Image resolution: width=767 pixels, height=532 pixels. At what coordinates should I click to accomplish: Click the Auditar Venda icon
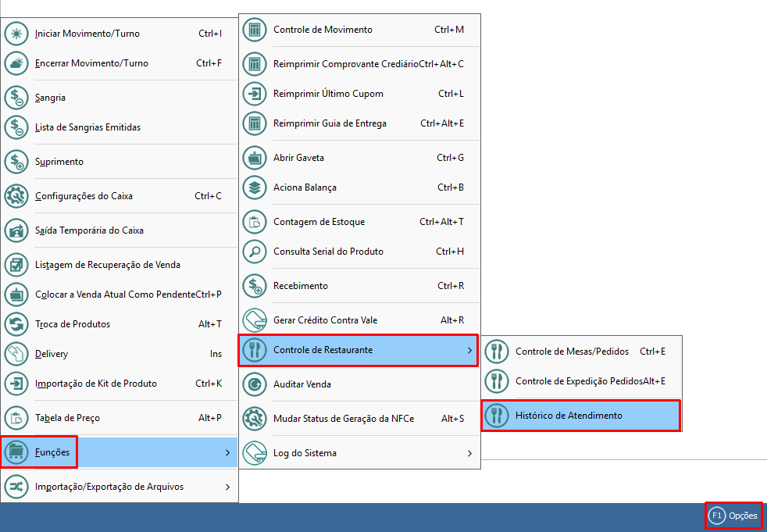[x=255, y=384]
